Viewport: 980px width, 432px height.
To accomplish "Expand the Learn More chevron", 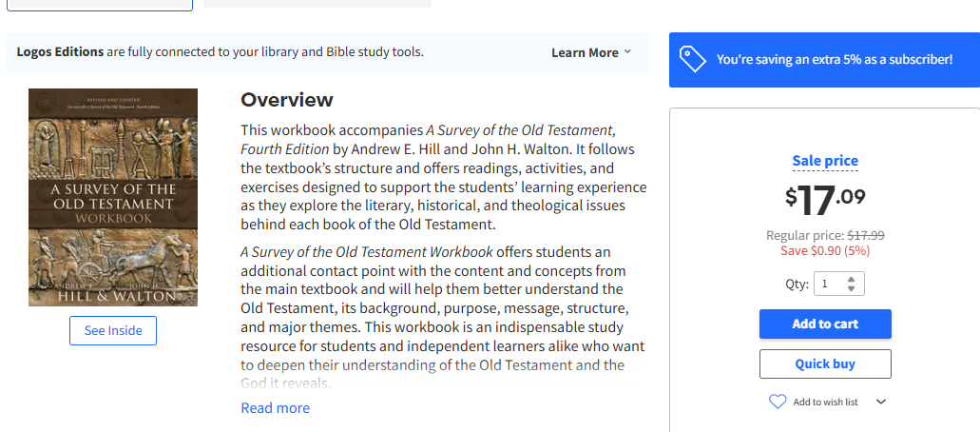I will pyautogui.click(x=627, y=52).
